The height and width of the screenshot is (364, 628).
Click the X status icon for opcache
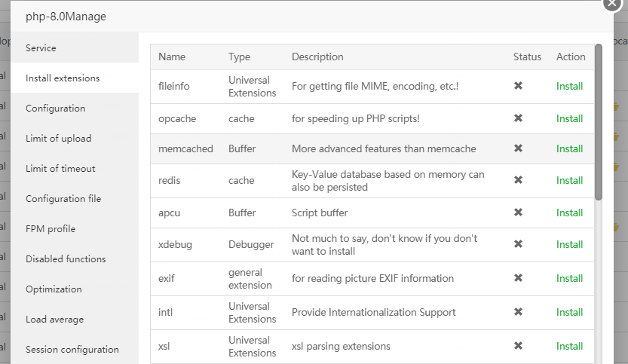click(518, 118)
